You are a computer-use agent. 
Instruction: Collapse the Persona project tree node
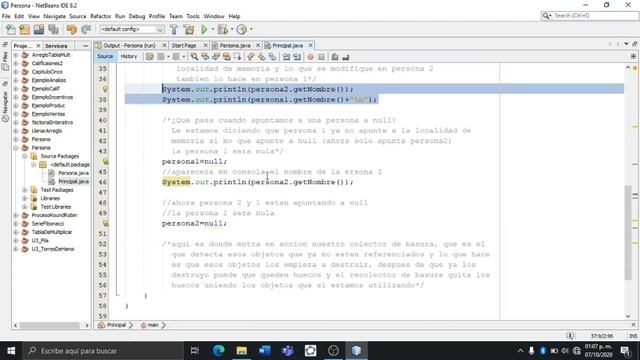coord(16,148)
